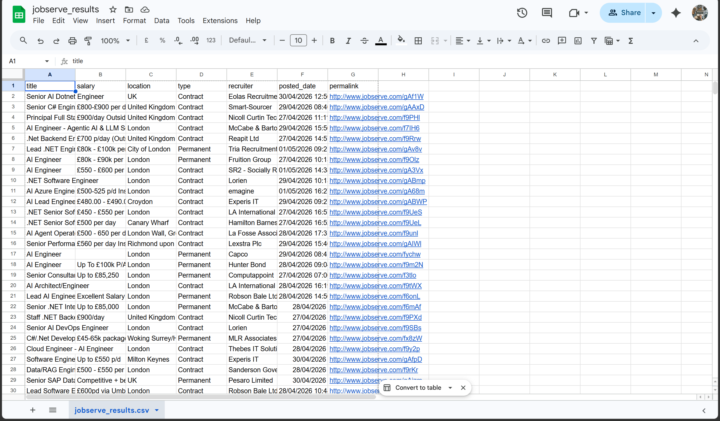The height and width of the screenshot is (421, 720).
Task: Open the Format menu
Action: point(134,21)
